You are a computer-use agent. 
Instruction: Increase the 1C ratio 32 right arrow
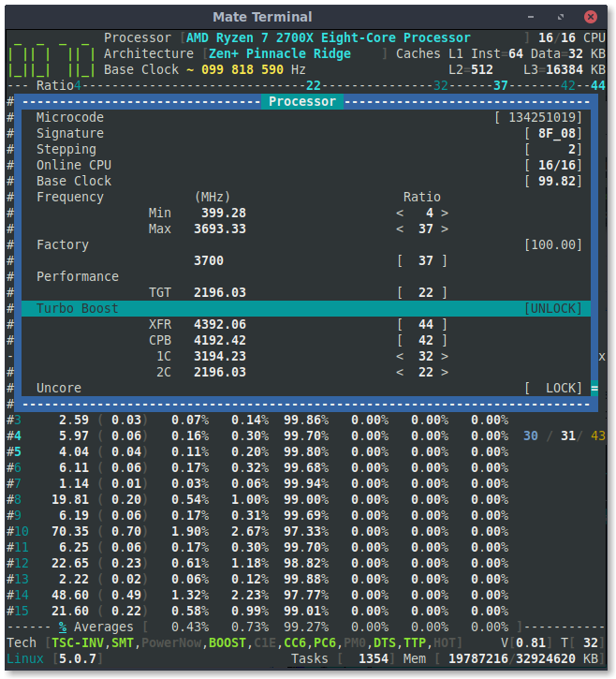[445, 357]
